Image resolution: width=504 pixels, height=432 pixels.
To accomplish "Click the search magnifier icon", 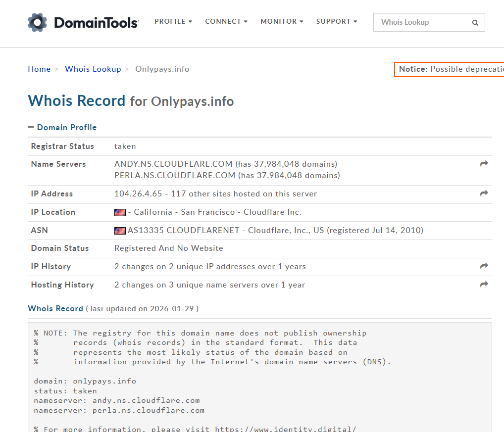I will (x=475, y=23).
